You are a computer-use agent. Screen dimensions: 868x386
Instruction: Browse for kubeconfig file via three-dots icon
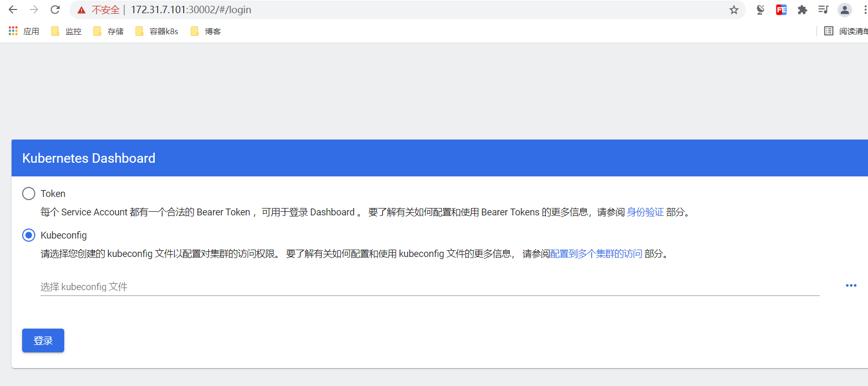tap(851, 285)
